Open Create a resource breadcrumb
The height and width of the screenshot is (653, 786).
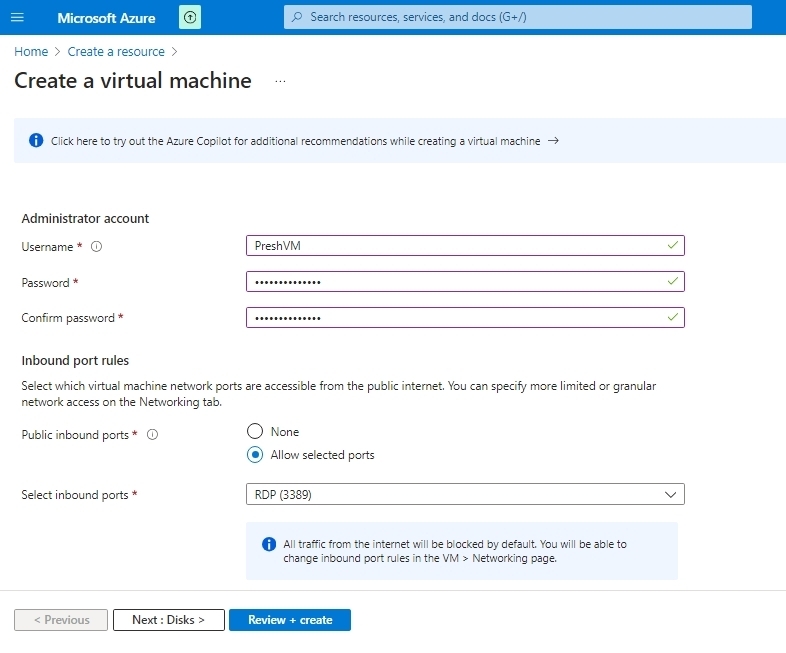116,51
